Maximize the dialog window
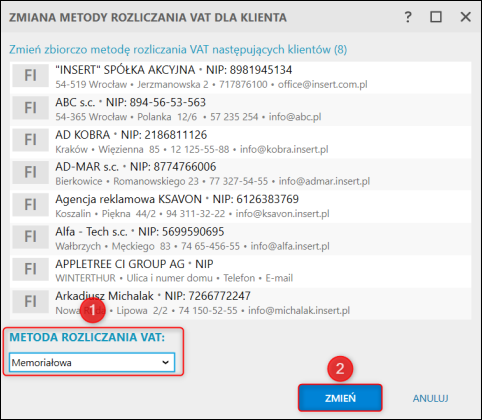The width and height of the screenshot is (482, 420). point(436,17)
